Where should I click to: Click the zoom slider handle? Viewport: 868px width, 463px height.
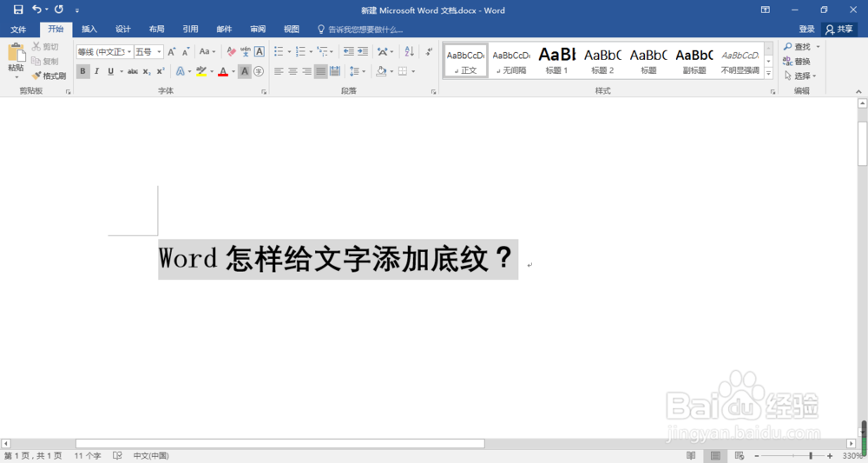(811, 455)
